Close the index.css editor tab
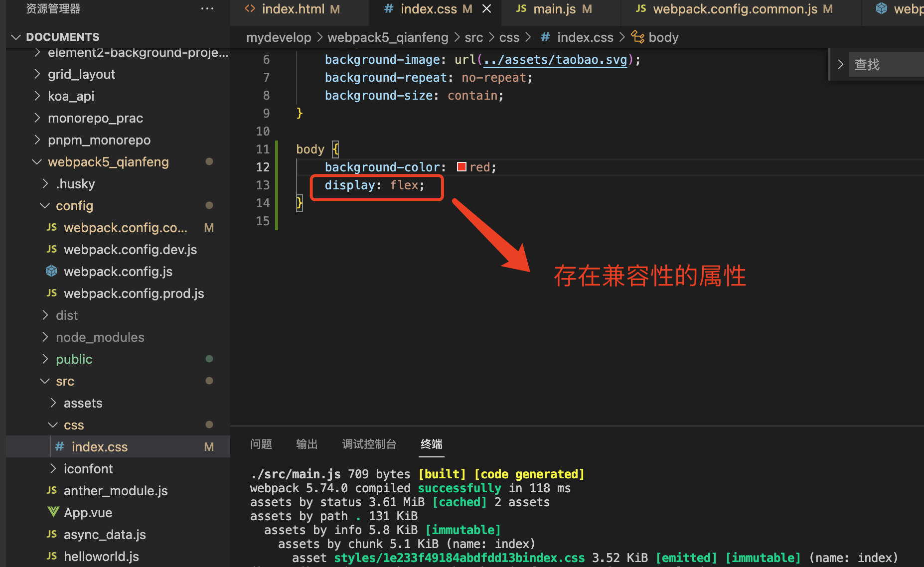 click(486, 9)
